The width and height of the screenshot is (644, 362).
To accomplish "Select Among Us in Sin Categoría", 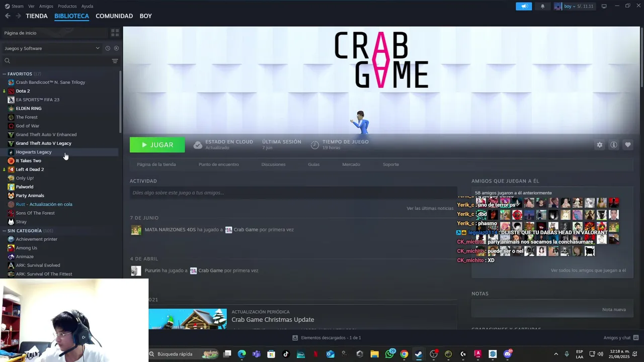I will 26,248.
